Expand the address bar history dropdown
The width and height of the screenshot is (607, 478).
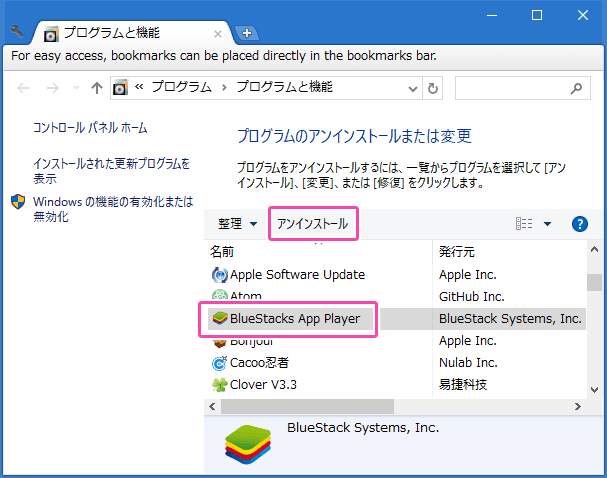coord(413,89)
